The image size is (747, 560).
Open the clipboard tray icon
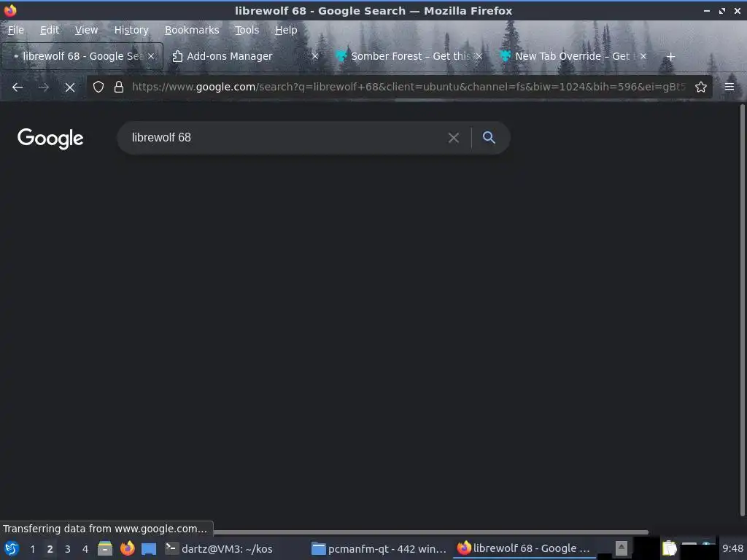tap(669, 548)
